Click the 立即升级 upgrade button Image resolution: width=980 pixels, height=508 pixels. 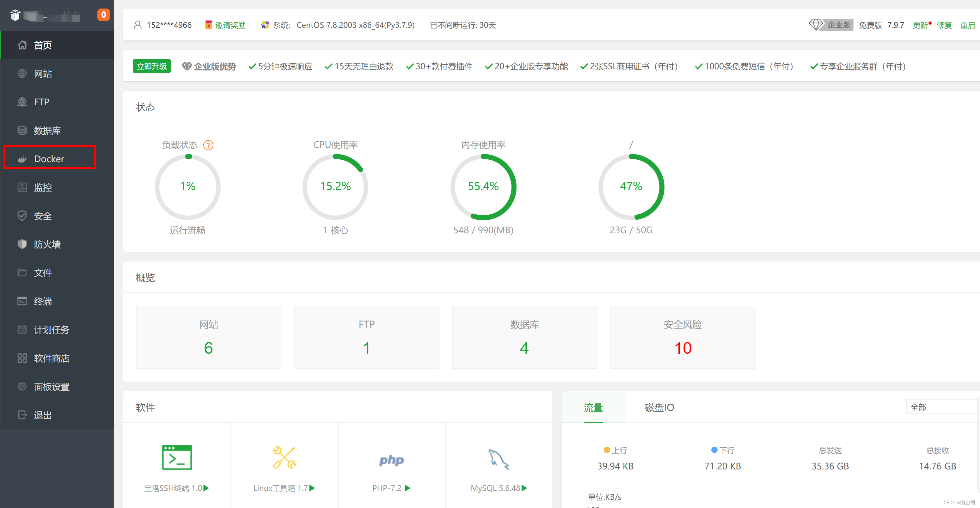click(151, 66)
